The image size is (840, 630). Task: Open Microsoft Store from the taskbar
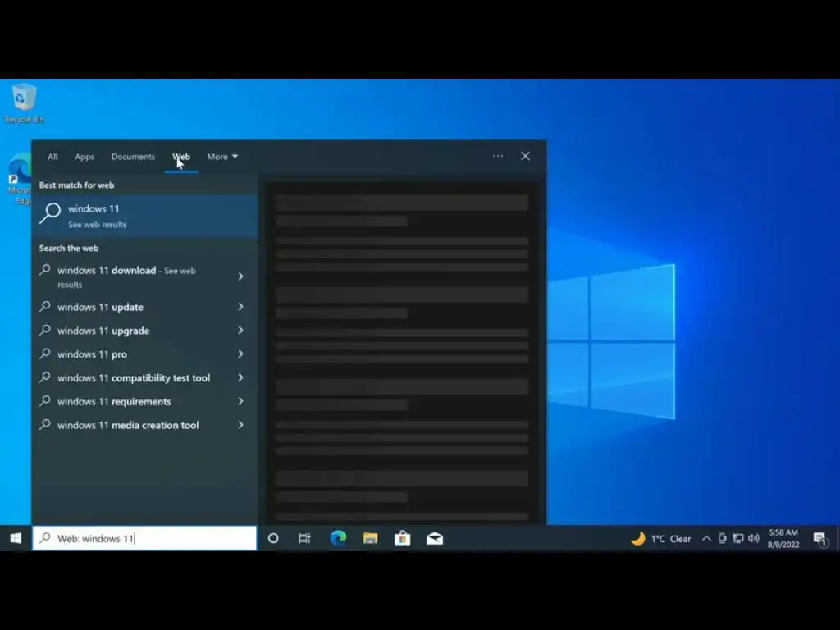[402, 538]
